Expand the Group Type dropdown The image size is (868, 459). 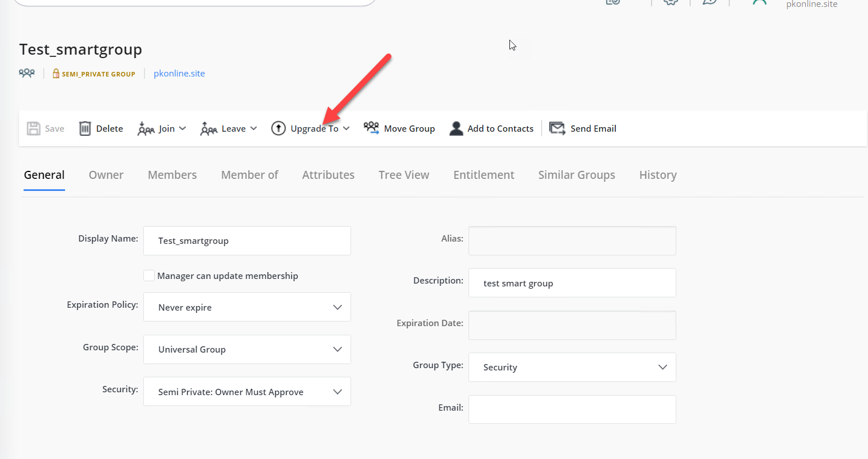coord(663,367)
